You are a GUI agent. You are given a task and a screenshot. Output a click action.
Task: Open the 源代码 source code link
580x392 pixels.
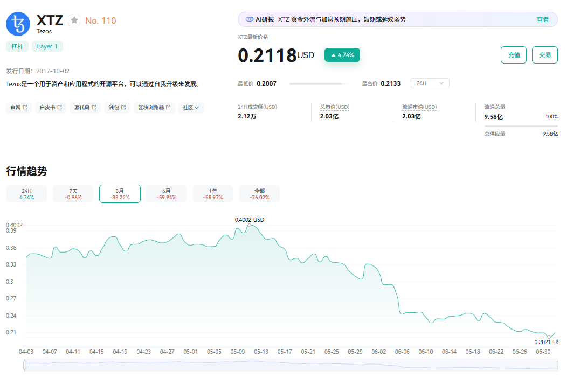[85, 108]
